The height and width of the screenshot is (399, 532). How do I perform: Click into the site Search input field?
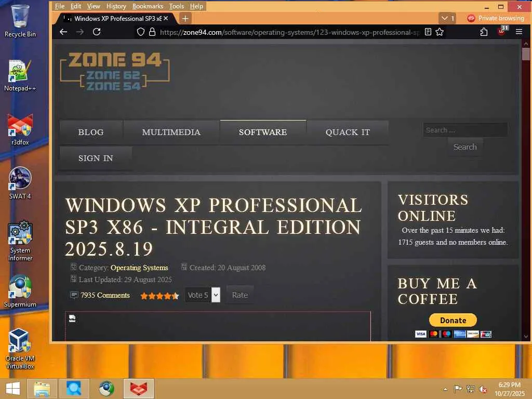(465, 130)
